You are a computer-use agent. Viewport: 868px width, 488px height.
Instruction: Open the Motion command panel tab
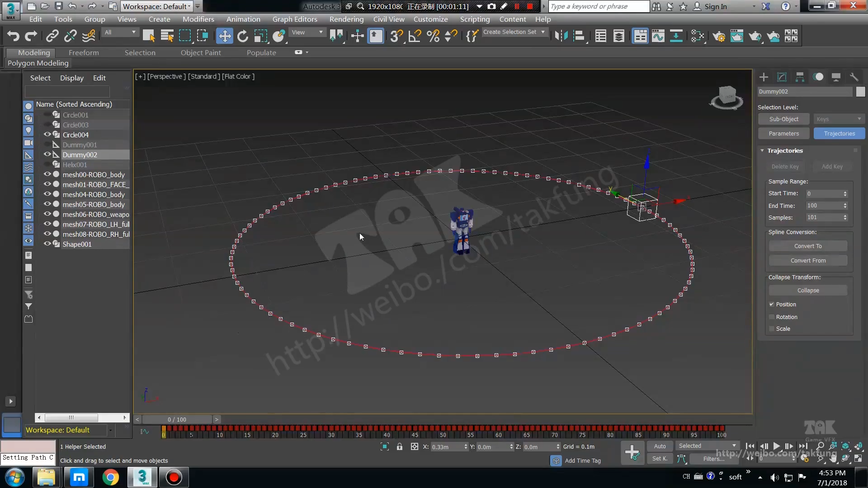[x=818, y=77]
